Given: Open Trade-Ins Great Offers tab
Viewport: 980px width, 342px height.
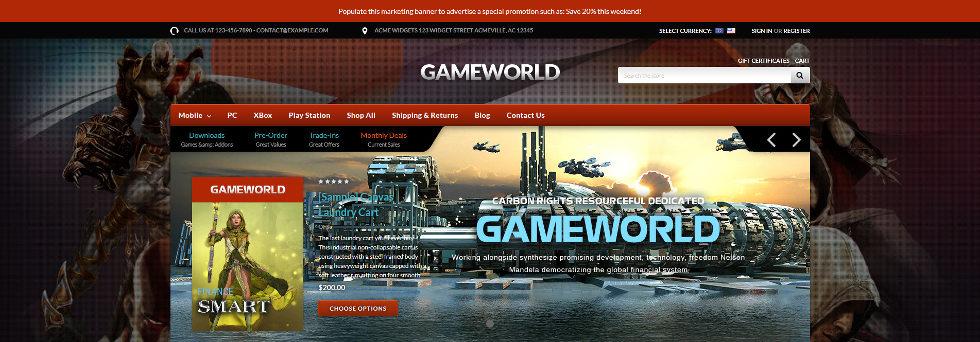Looking at the screenshot, I should pyautogui.click(x=324, y=139).
